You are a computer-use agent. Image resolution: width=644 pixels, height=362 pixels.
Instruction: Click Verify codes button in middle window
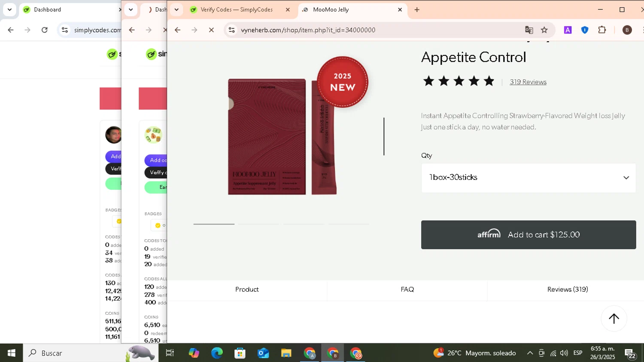156,173
